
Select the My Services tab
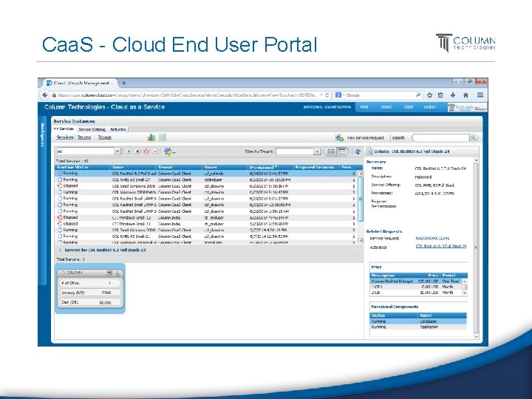click(64, 129)
